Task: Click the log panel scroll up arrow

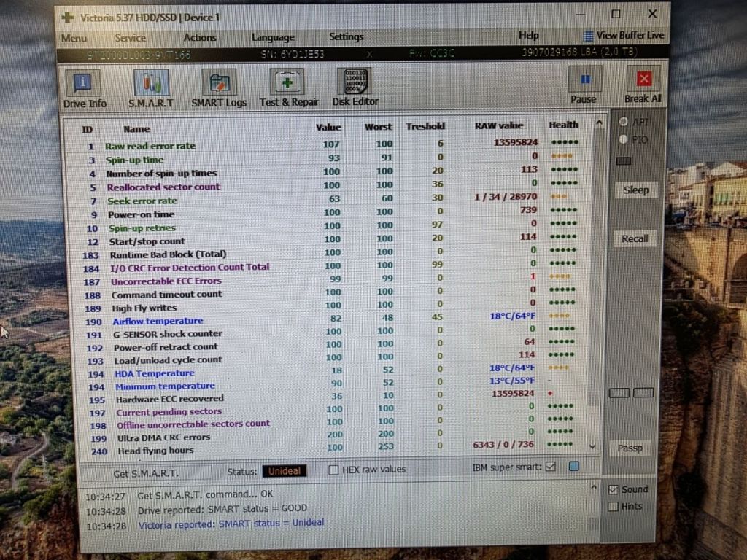Action: click(594, 488)
